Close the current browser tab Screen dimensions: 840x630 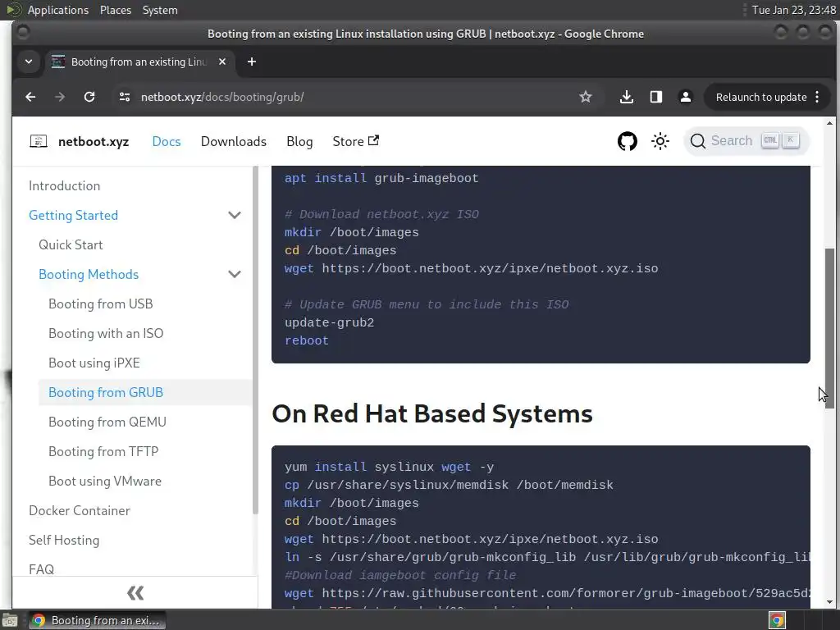click(222, 62)
